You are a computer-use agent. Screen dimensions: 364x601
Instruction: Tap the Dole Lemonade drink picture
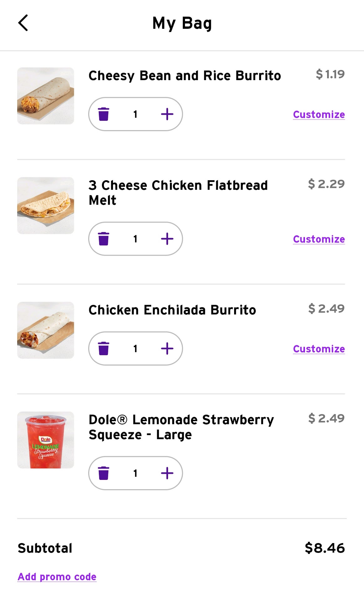point(46,440)
